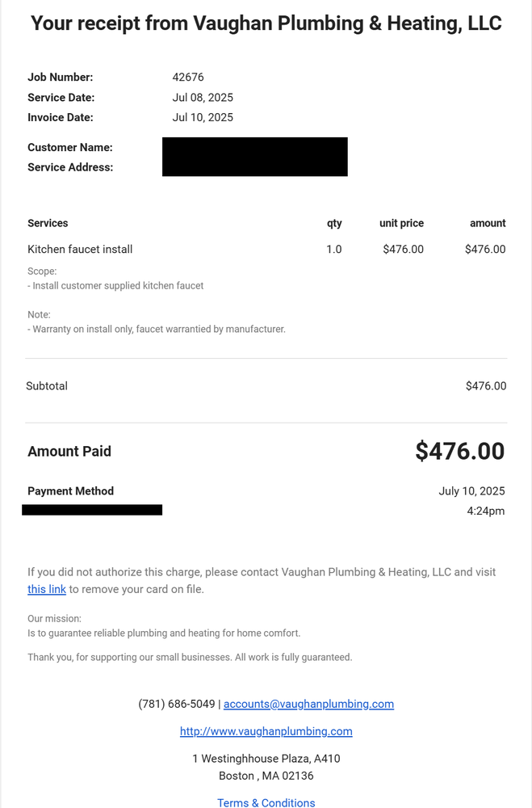The image size is (532, 808).
Task: Click the qty value 1.0
Action: [x=333, y=250]
